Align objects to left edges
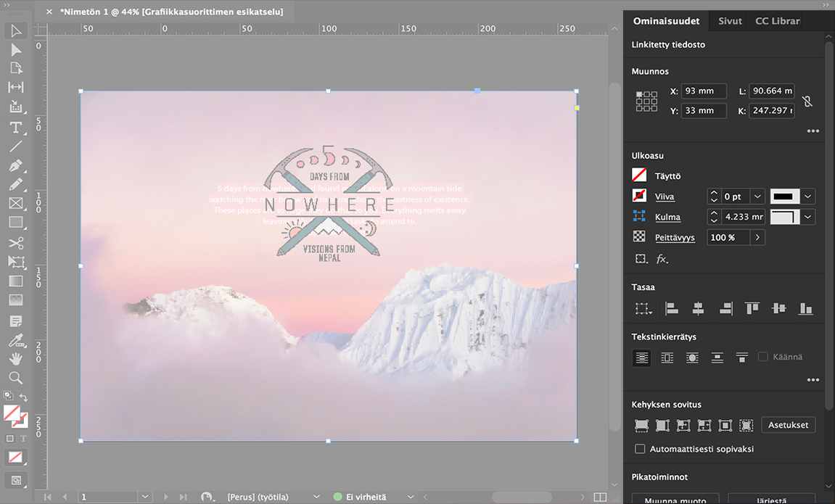The width and height of the screenshot is (835, 504). pyautogui.click(x=672, y=308)
